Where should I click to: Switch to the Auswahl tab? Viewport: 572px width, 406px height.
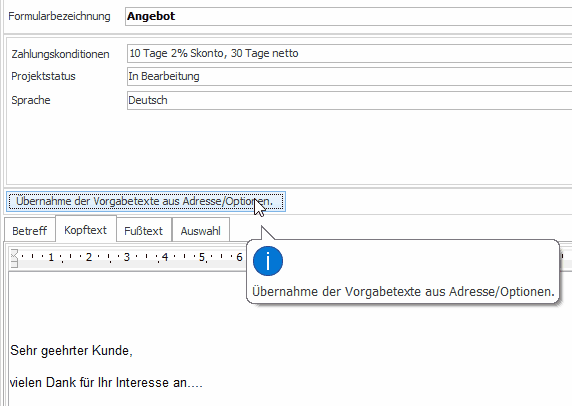click(201, 231)
